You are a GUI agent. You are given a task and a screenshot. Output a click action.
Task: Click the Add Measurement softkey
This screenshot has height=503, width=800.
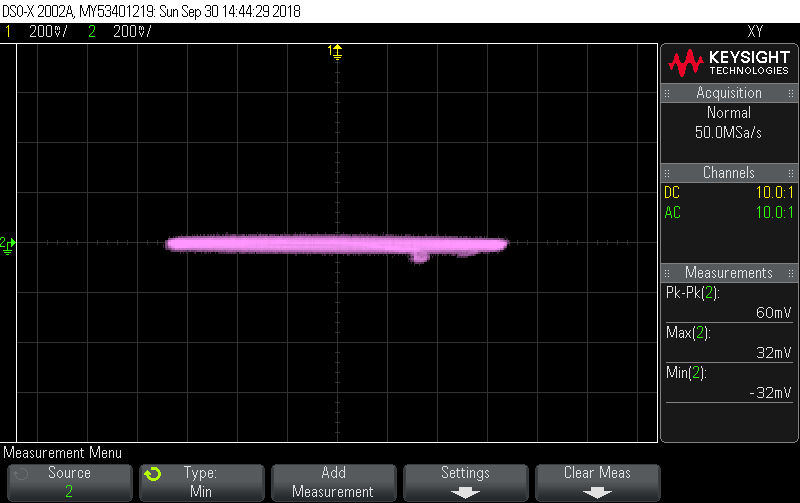pos(333,482)
